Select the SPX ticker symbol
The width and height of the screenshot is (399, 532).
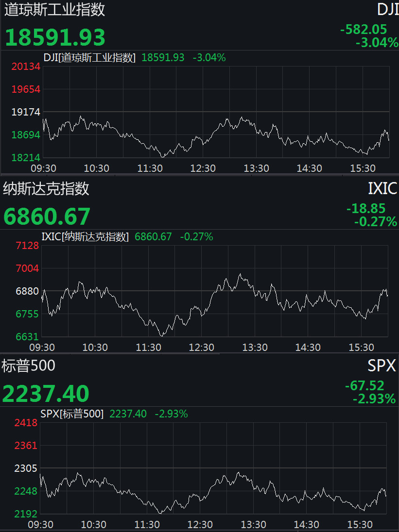point(382,366)
